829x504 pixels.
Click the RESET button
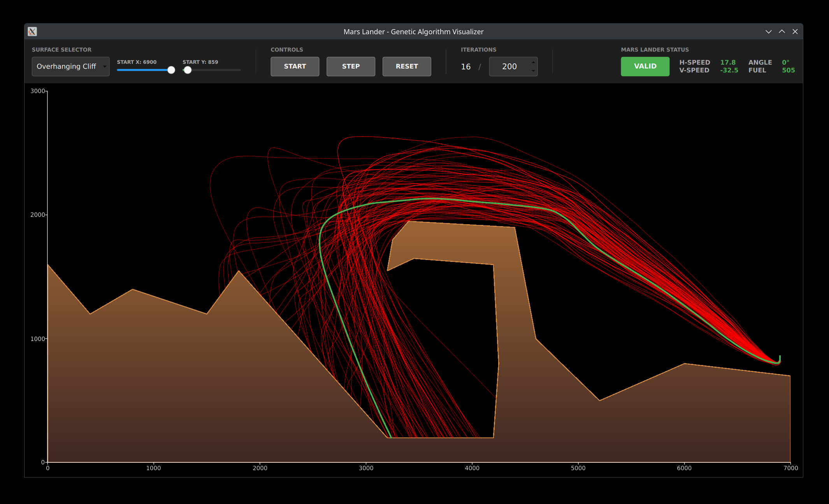coord(407,67)
